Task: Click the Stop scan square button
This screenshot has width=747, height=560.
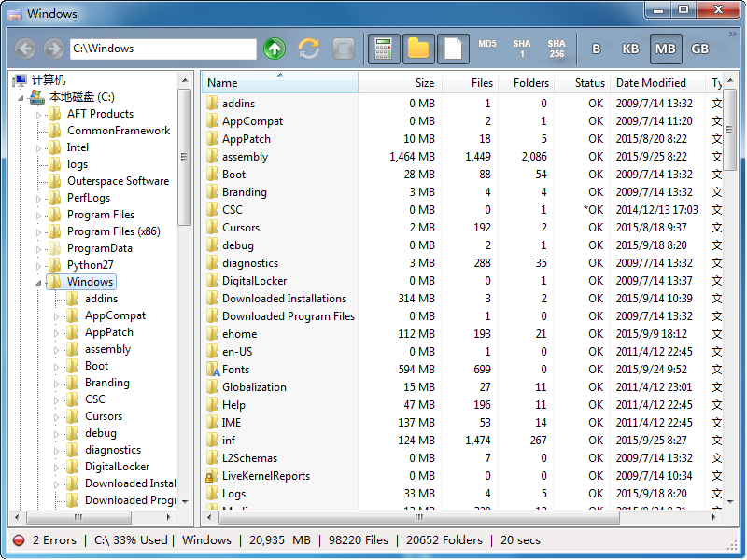Action: [344, 49]
